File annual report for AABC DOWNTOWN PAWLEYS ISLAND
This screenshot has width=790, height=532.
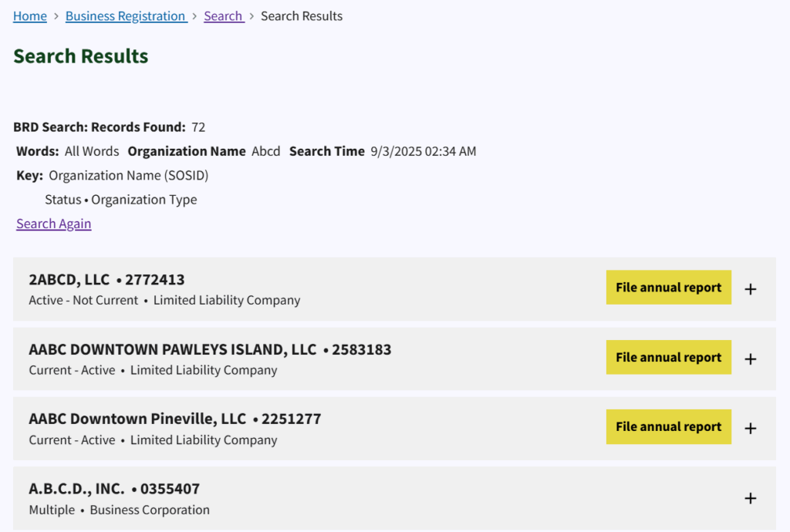tap(668, 357)
